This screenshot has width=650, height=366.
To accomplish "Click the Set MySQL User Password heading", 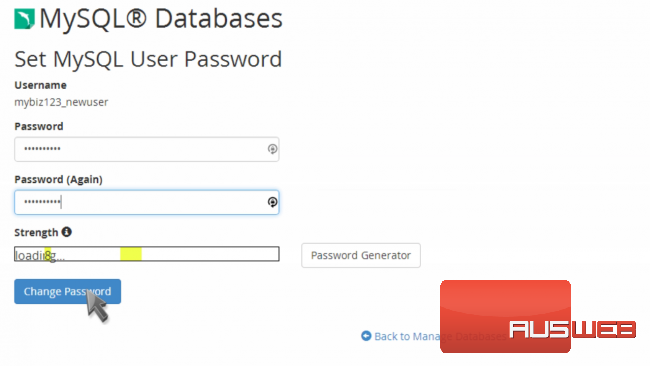I will coord(148,59).
